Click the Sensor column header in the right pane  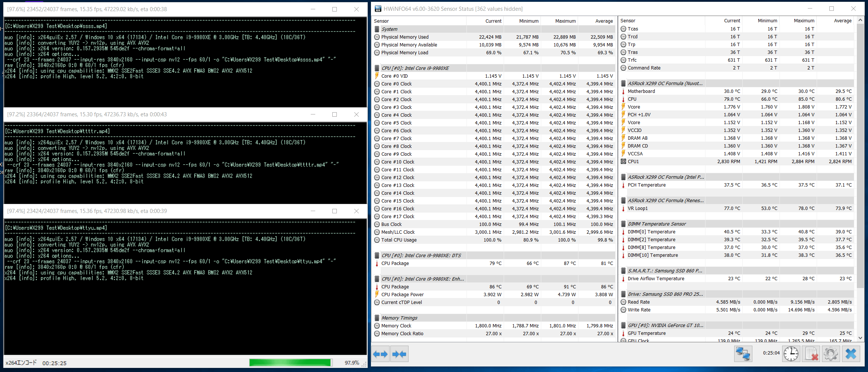(x=662, y=20)
